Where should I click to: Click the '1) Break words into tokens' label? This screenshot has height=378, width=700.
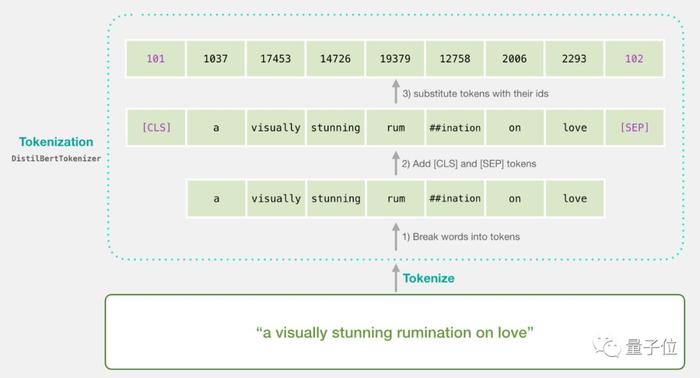[461, 237]
